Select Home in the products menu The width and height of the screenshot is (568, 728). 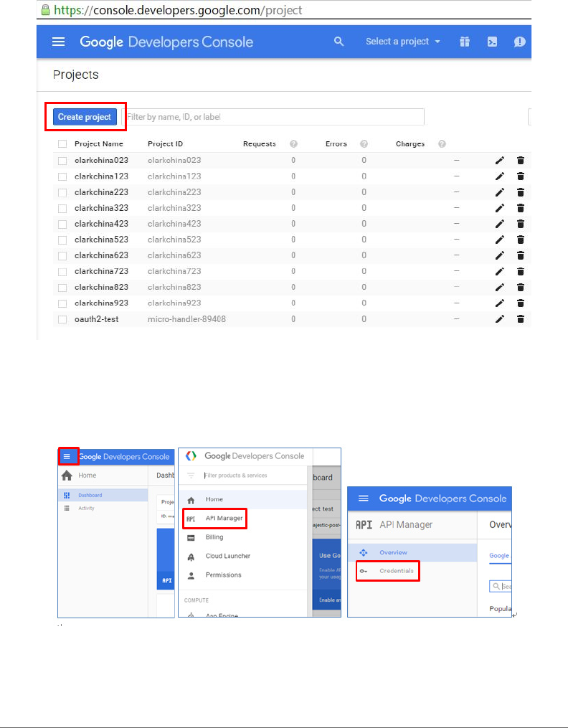click(243, 500)
